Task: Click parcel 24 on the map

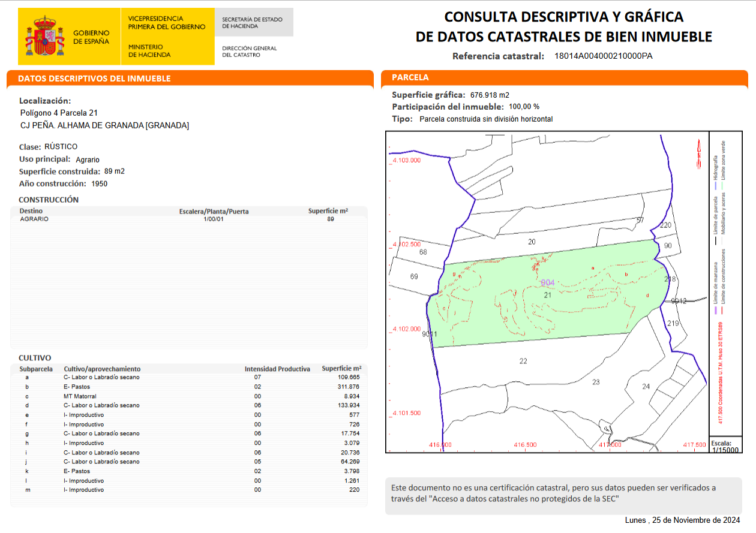Action: pyautogui.click(x=646, y=387)
